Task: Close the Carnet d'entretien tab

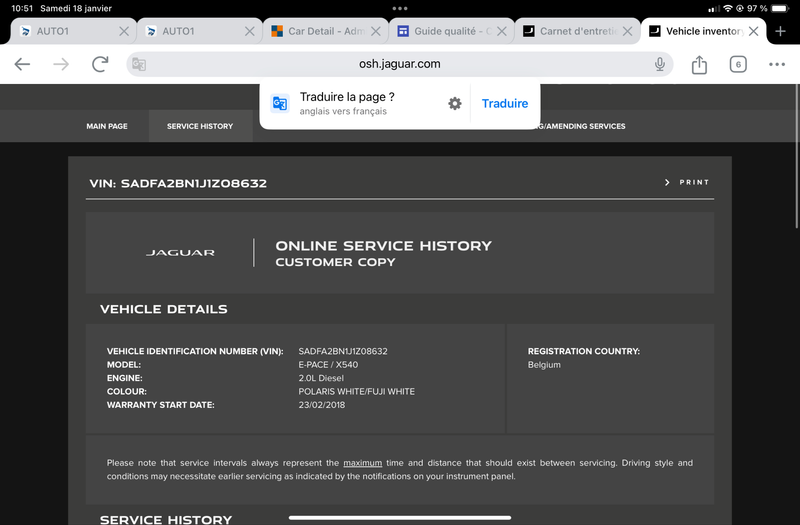Action: click(x=628, y=31)
